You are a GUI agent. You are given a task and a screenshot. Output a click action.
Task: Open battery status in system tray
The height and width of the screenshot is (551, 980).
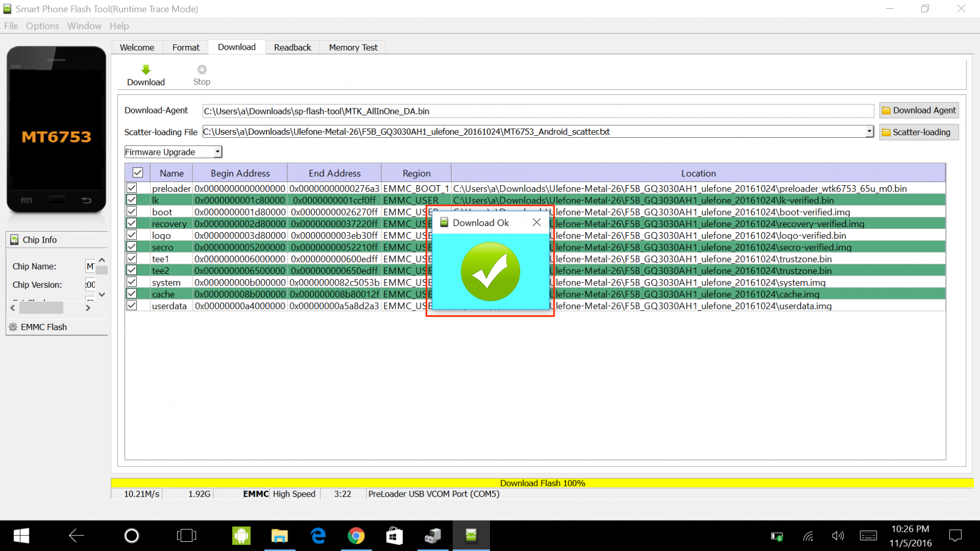(x=777, y=537)
